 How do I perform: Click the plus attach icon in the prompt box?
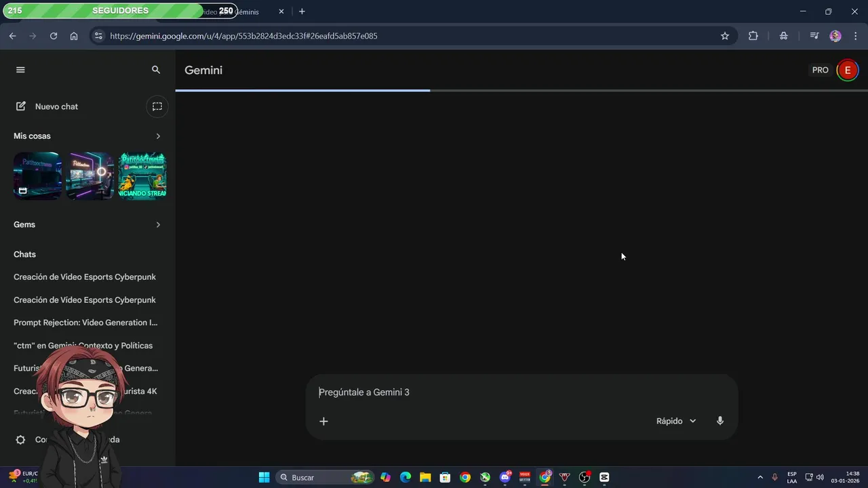323,422
